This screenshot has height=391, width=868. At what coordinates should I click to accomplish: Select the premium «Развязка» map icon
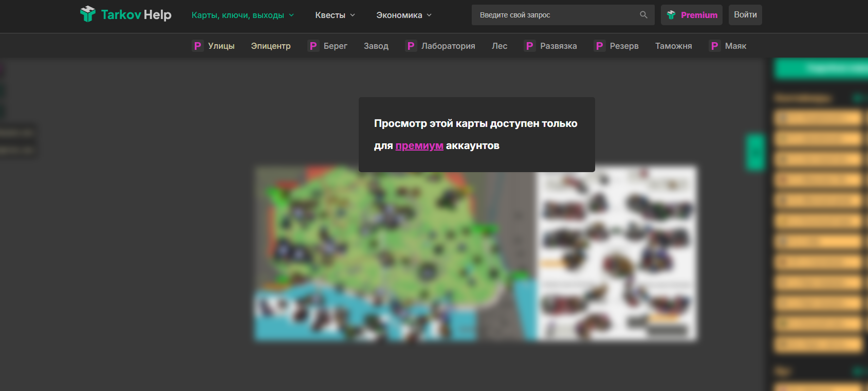tap(529, 46)
